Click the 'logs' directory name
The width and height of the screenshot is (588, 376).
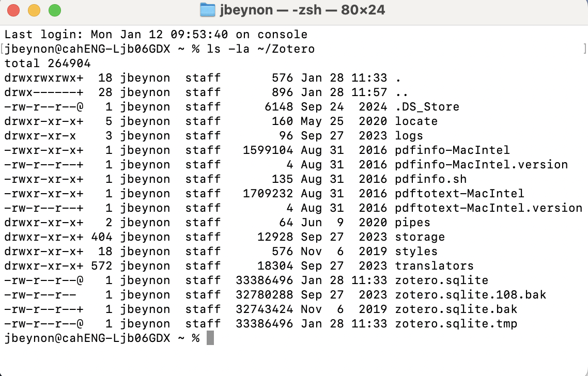coord(409,136)
